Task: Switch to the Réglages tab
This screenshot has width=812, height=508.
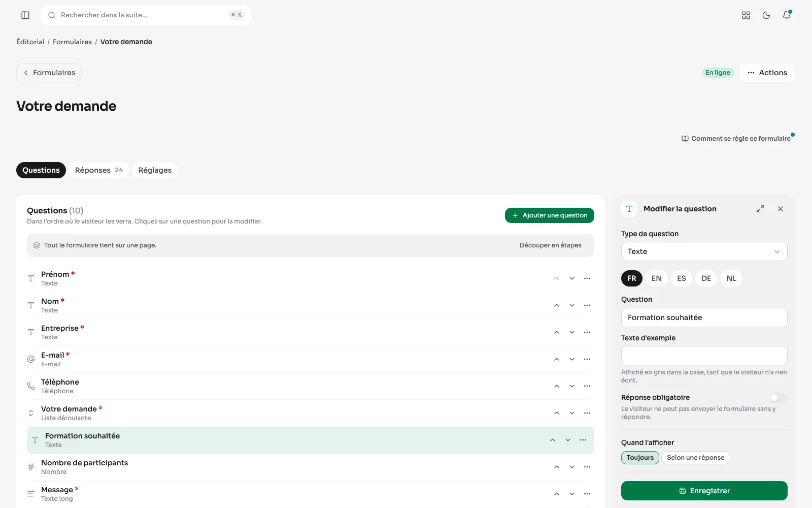Action: click(x=155, y=170)
